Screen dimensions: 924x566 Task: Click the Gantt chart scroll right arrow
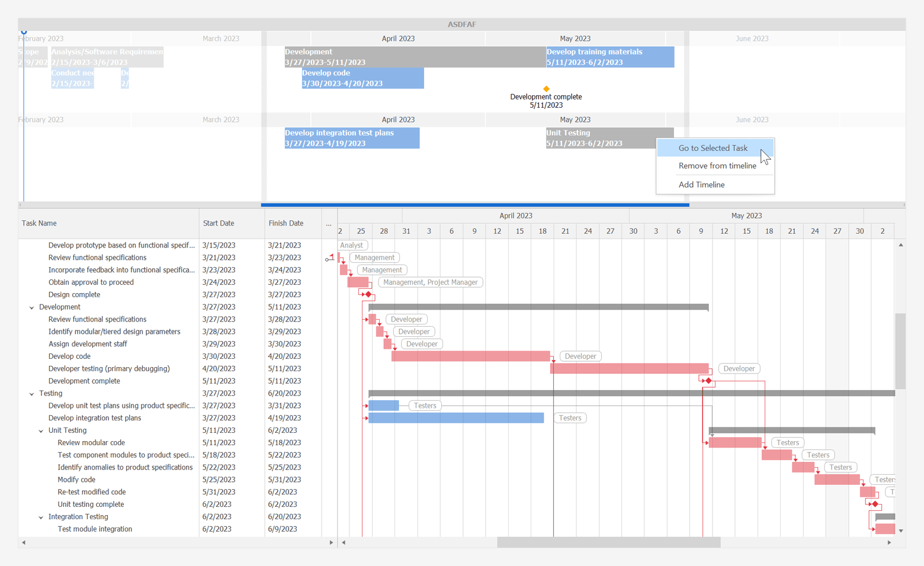(x=889, y=542)
